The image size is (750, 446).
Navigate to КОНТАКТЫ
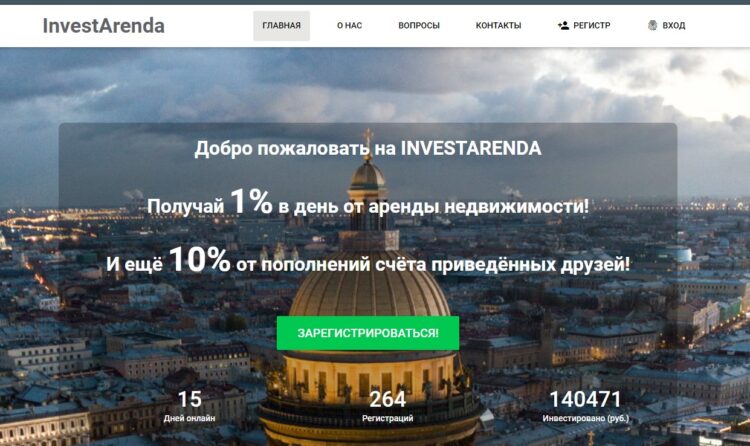498,26
